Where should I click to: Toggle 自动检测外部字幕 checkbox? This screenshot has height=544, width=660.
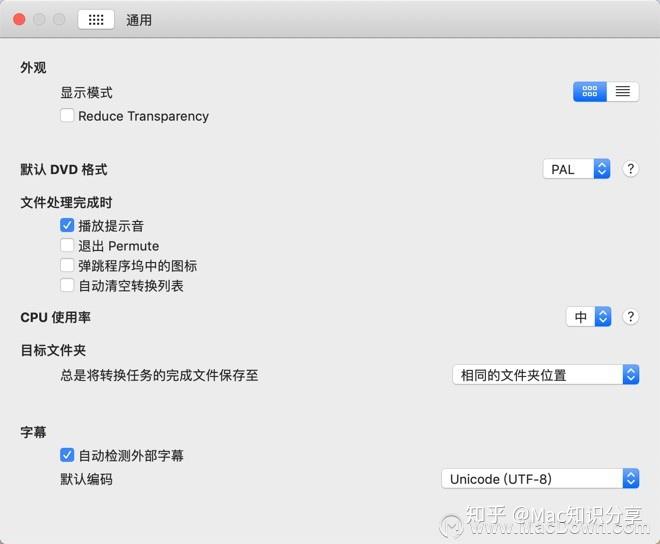pos(67,455)
